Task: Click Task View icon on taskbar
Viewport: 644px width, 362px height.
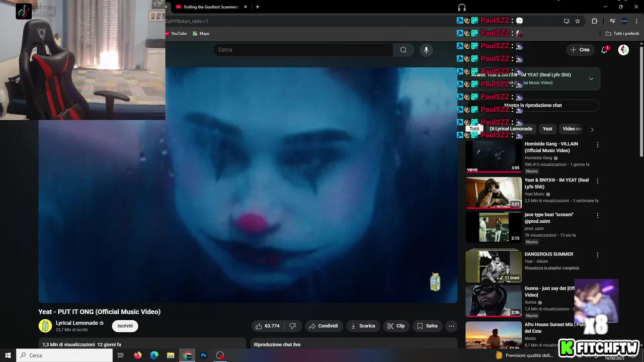Action: [x=121, y=355]
